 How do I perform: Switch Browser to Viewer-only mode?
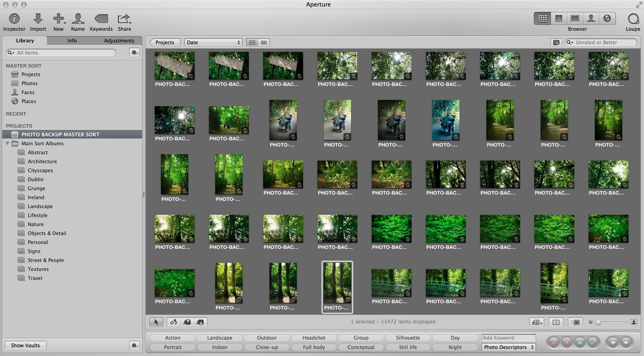tap(575, 18)
